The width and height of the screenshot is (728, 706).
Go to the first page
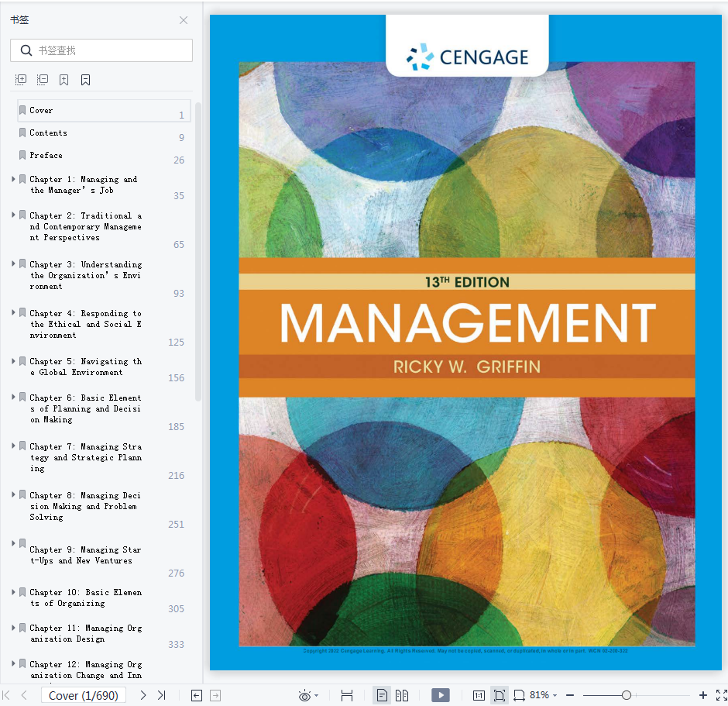click(x=6, y=695)
